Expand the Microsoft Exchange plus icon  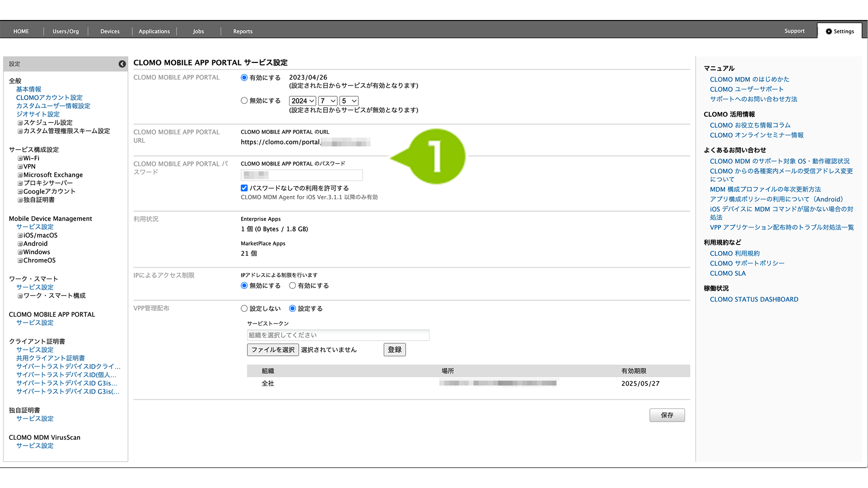pos(20,175)
